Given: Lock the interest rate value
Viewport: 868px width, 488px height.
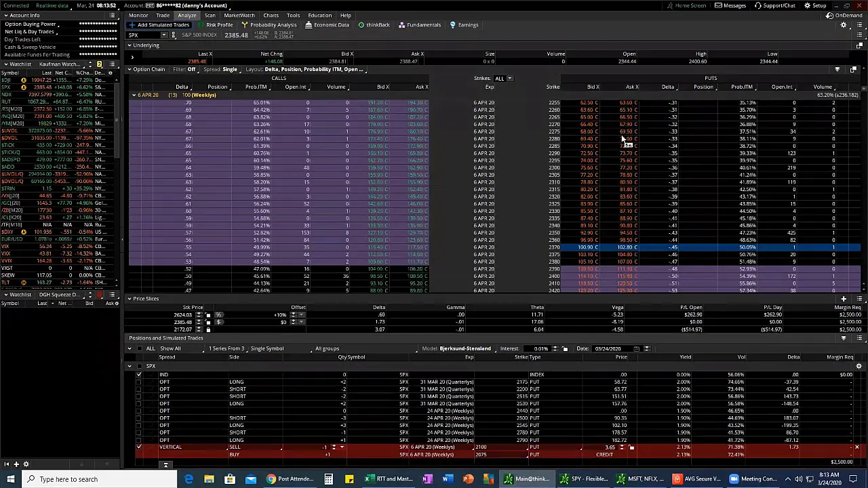Looking at the screenshot, I should pos(565,349).
